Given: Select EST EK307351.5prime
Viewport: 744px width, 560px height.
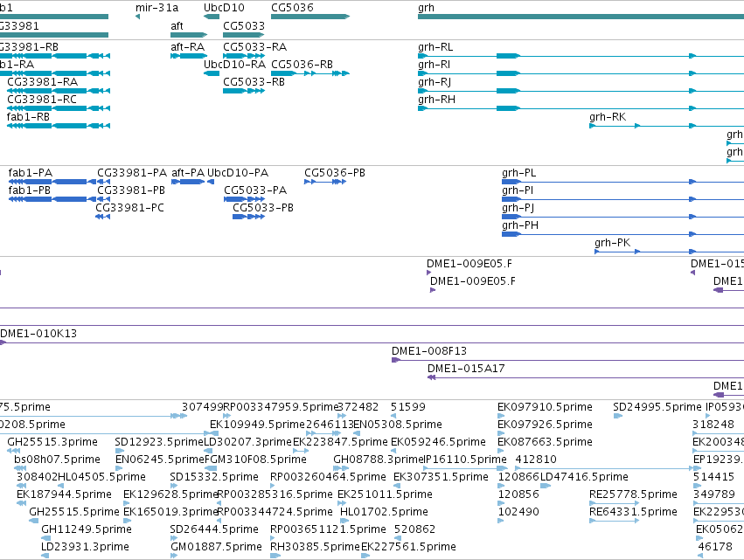Looking at the screenshot, I should [x=441, y=478].
